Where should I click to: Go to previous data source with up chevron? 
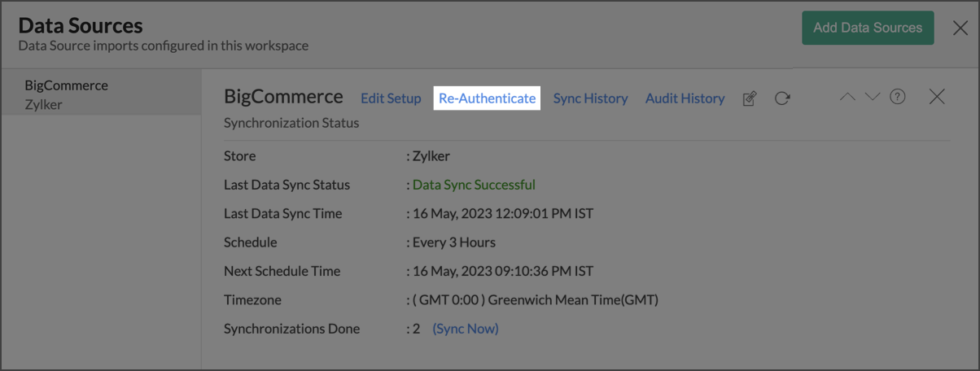847,97
